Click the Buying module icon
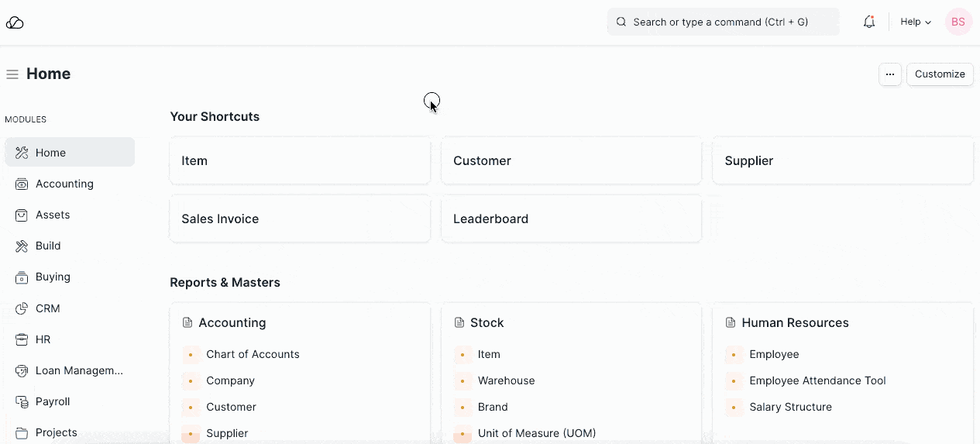 point(22,277)
